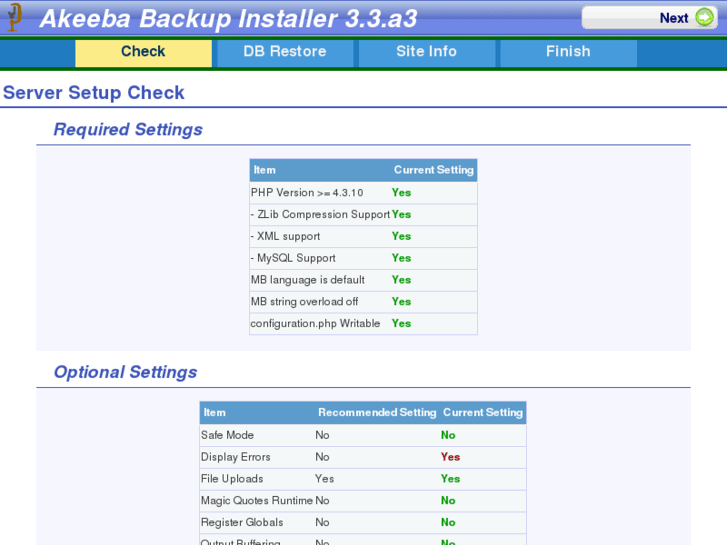Screen dimensions: 727x545
Task: Select the XML support label
Action: click(285, 236)
